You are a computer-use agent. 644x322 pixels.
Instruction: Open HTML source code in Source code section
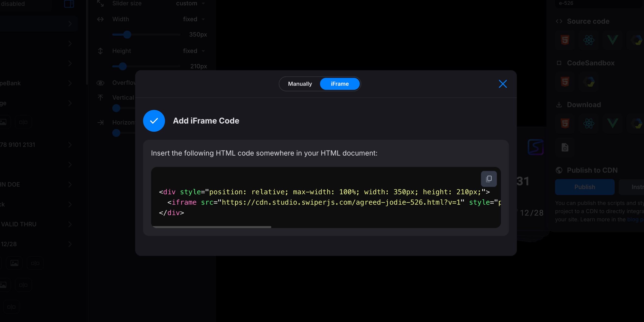[565, 40]
